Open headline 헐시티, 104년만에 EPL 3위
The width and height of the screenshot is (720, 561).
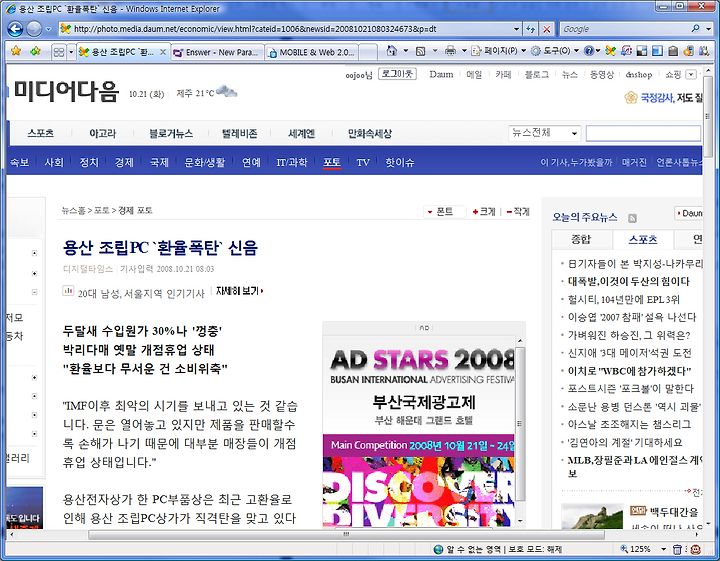tap(624, 300)
